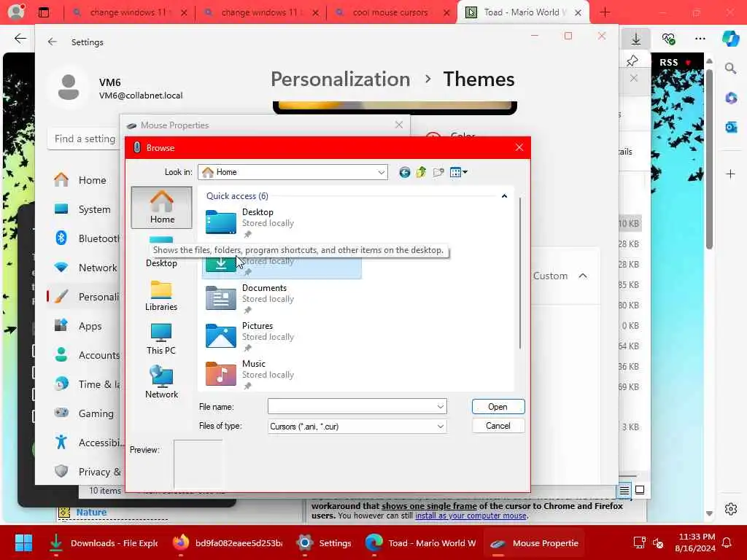The image size is (747, 560).
Task: Open browser Settings and more menu
Action: tap(700, 38)
